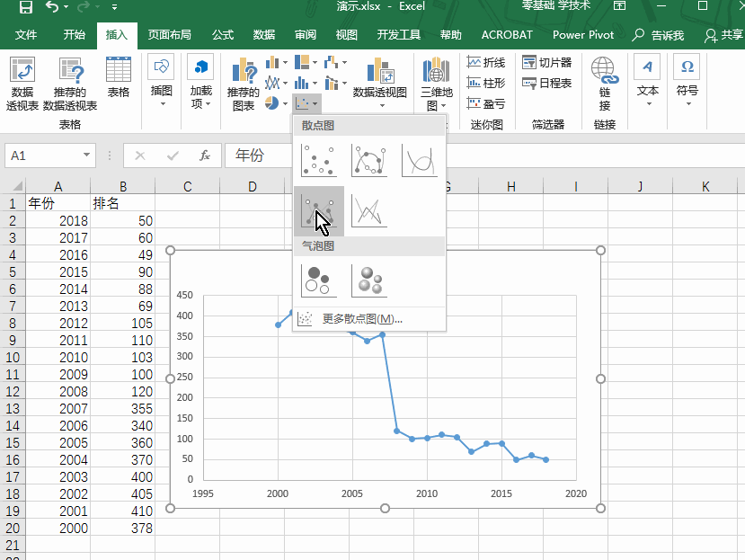The image size is (745, 560).
Task: Select the cell containing 2015
Action: [58, 272]
